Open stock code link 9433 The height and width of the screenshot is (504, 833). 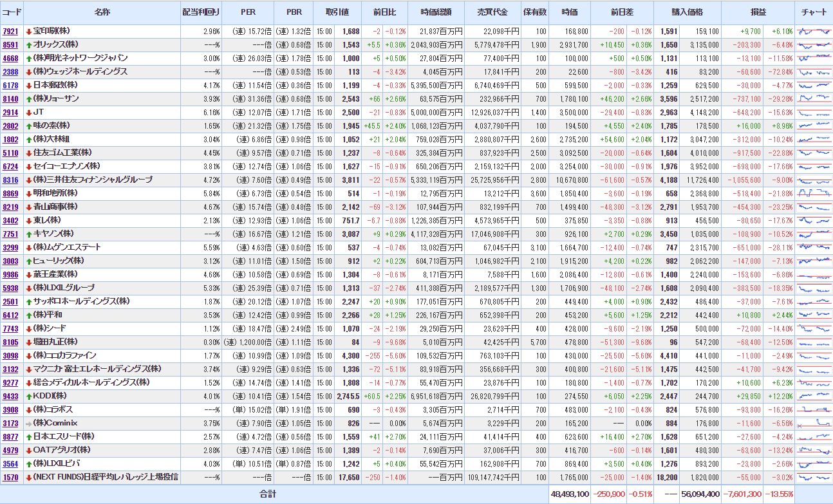[x=10, y=396]
